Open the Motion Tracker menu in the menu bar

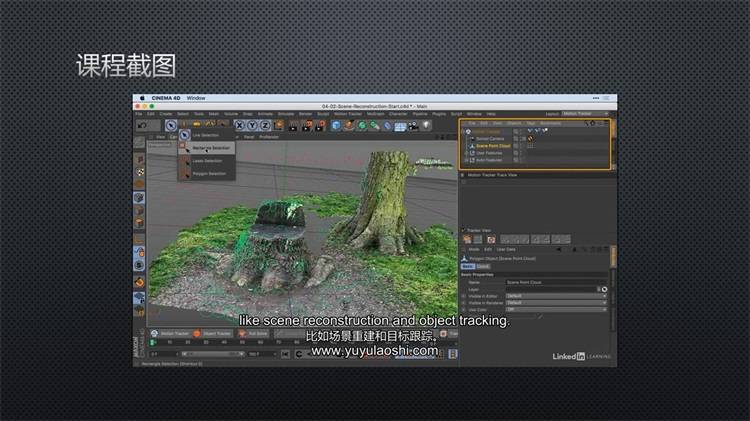point(348,114)
